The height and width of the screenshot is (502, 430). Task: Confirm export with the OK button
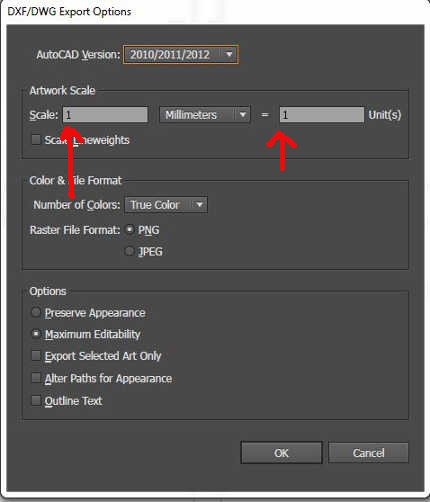[x=281, y=453]
